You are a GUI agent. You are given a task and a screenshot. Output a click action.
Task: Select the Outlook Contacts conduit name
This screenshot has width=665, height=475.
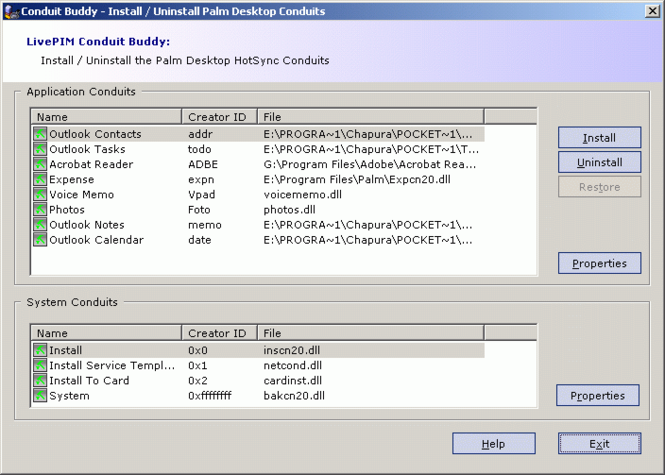click(95, 134)
